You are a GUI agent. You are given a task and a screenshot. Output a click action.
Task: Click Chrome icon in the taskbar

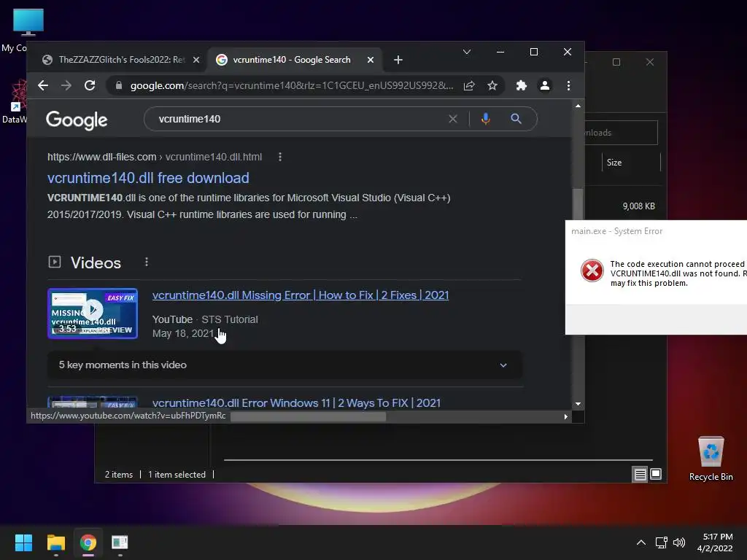88,542
